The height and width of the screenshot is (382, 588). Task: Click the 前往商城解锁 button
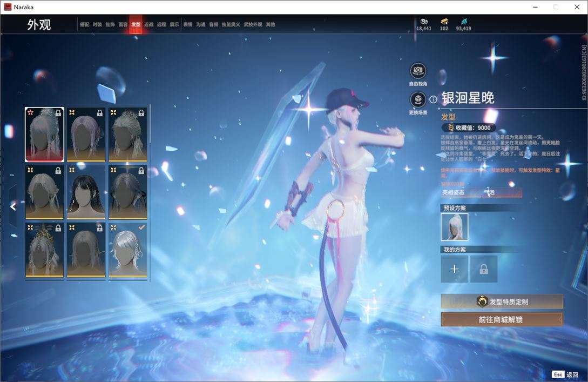coord(502,320)
